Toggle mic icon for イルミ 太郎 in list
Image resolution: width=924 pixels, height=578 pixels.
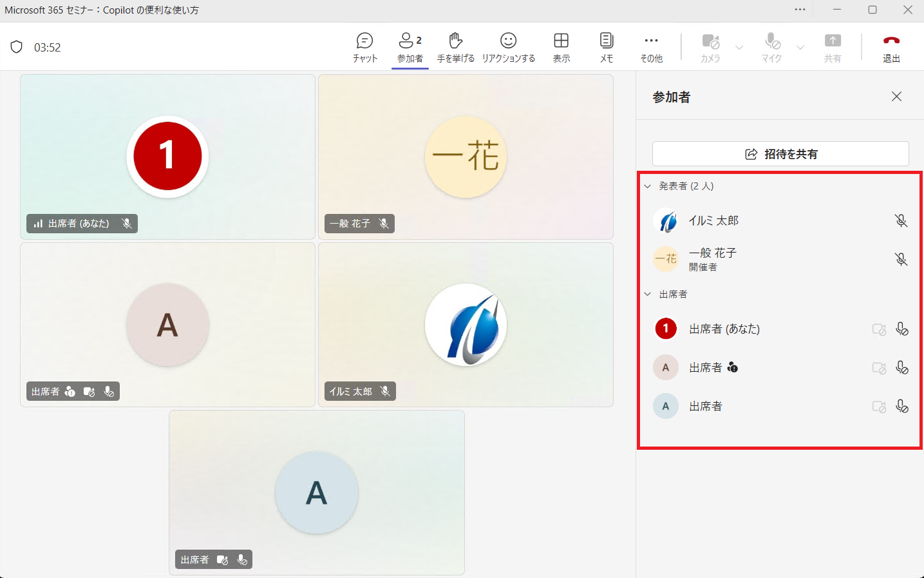click(x=901, y=220)
